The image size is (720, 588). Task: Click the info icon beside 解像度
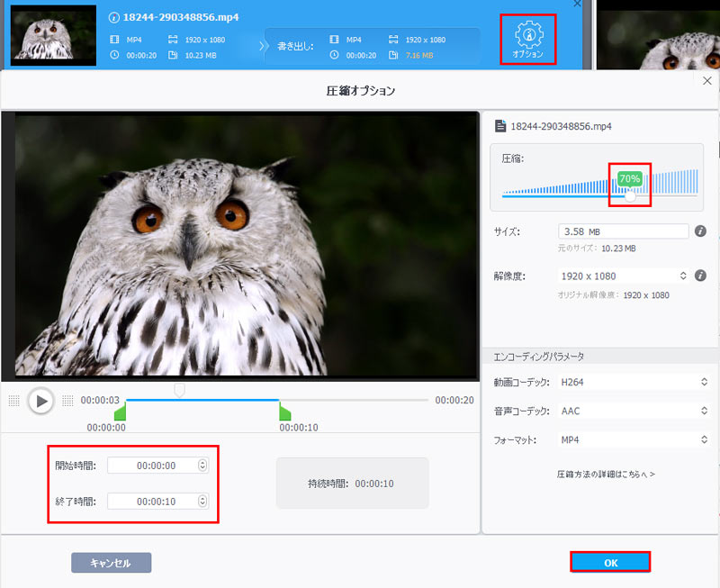[700, 275]
